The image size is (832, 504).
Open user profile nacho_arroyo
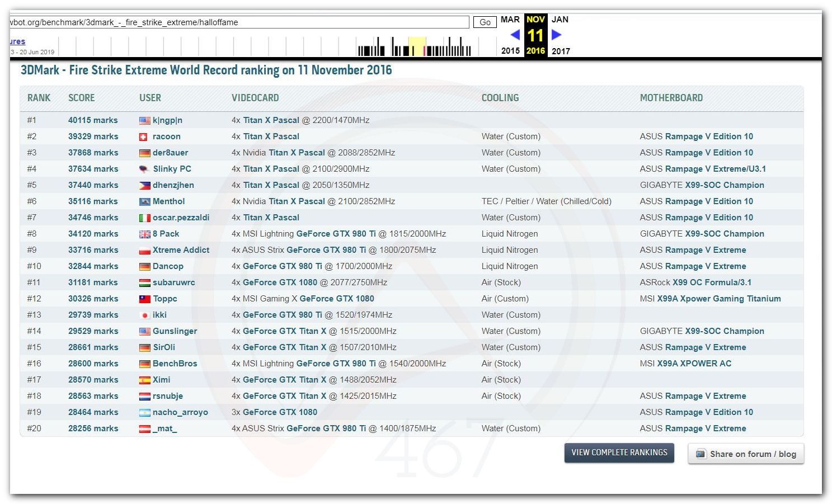coord(180,412)
